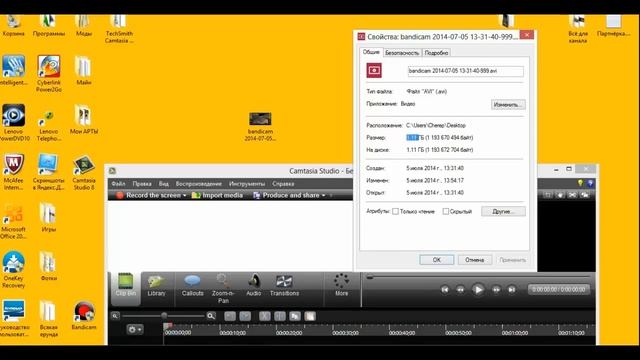Step forward in the preview player
This screenshot has height=360, width=640.
pos(496,289)
